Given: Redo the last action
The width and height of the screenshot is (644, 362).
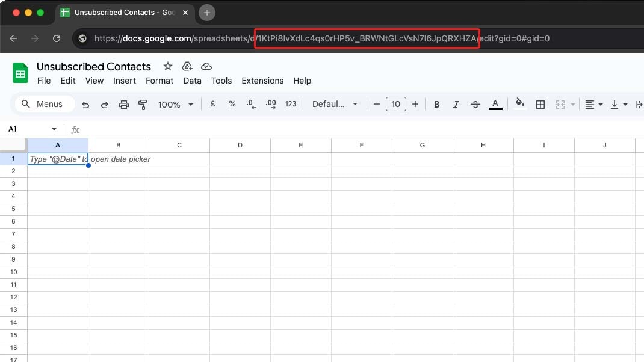Looking at the screenshot, I should 104,105.
